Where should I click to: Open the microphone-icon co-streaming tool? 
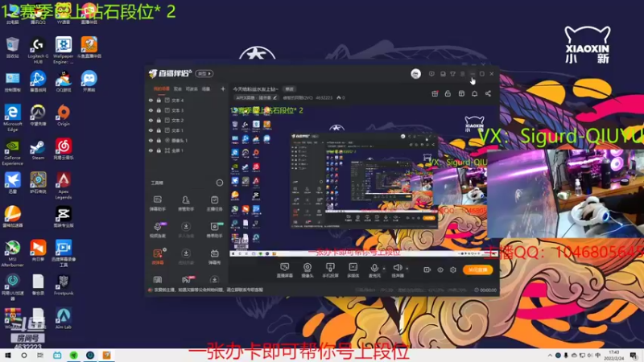(158, 230)
